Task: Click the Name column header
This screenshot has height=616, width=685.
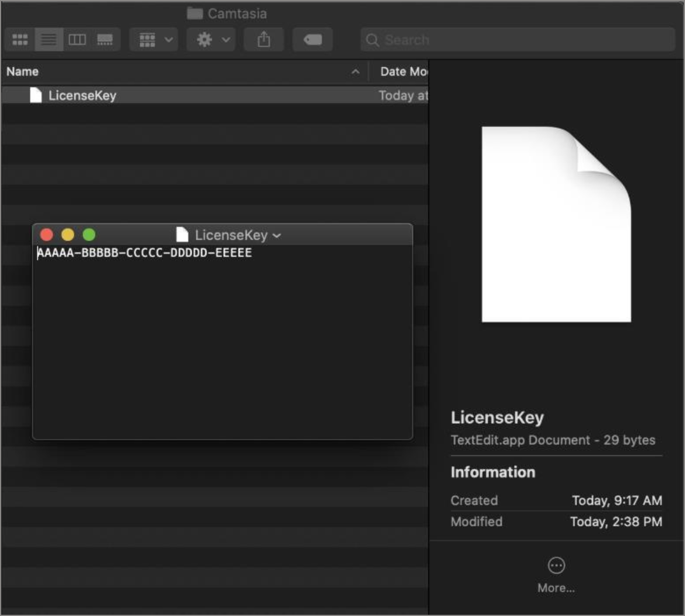Action: click(x=22, y=71)
